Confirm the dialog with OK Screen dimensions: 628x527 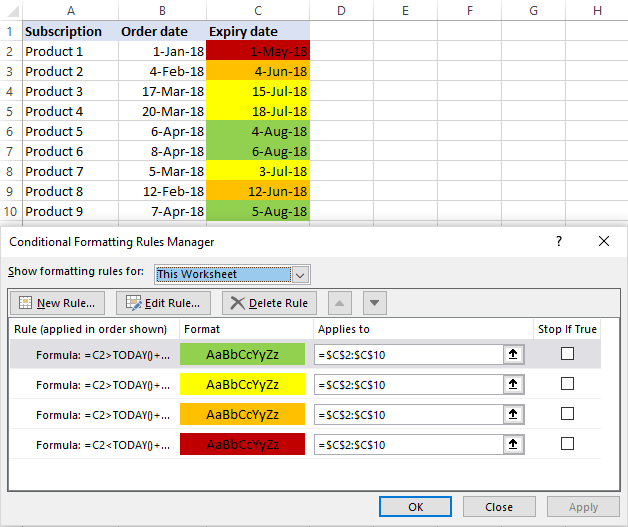(416, 507)
